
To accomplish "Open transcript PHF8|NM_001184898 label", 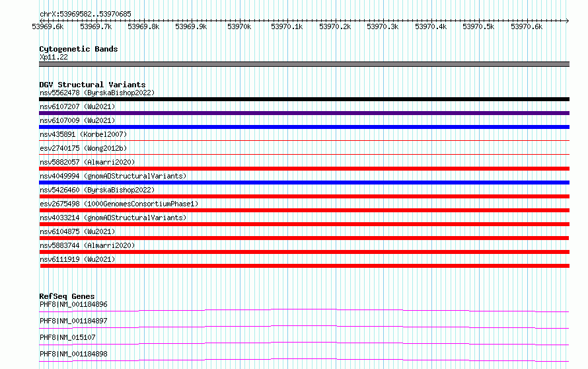I will (x=73, y=354).
